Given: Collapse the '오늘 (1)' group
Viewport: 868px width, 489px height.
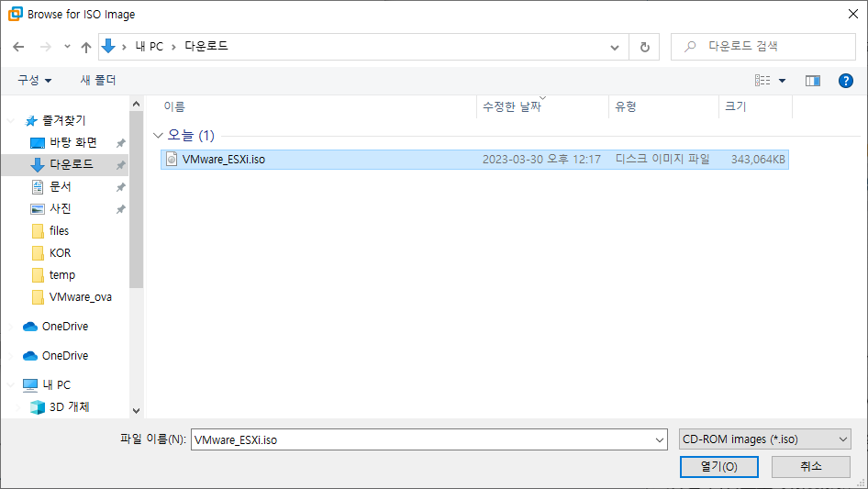Looking at the screenshot, I should [158, 135].
